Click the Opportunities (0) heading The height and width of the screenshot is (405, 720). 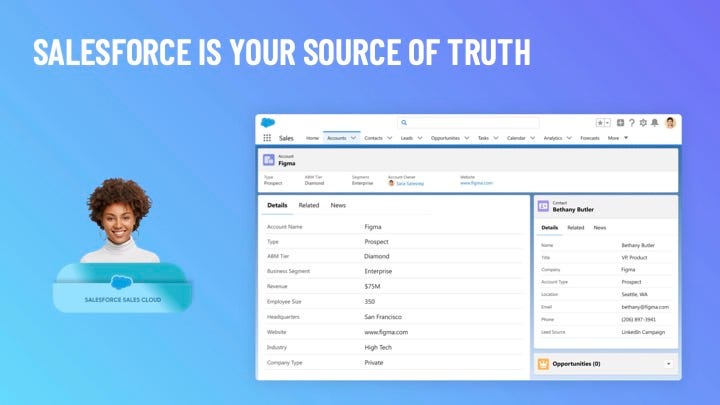(x=576, y=364)
